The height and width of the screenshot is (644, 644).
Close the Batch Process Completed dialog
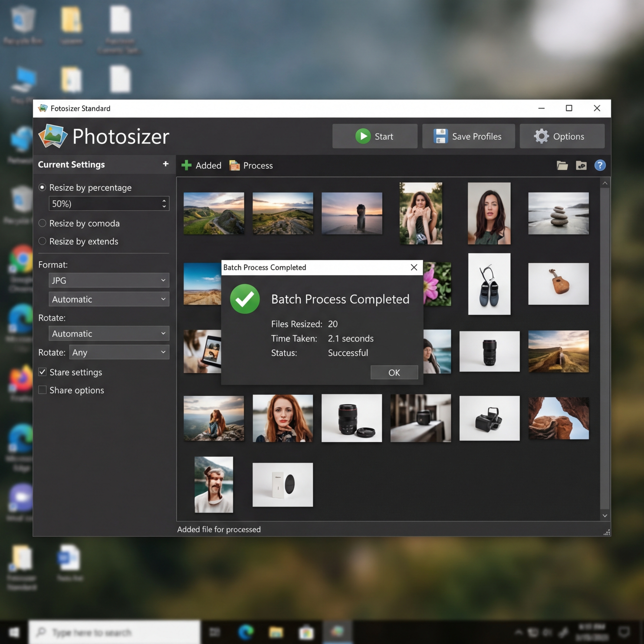[x=414, y=267]
